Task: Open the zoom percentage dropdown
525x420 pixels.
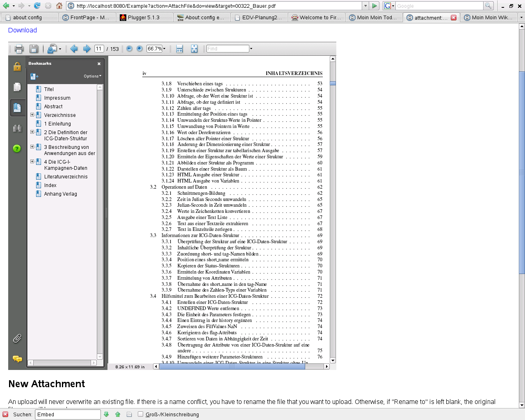Action: (164, 48)
